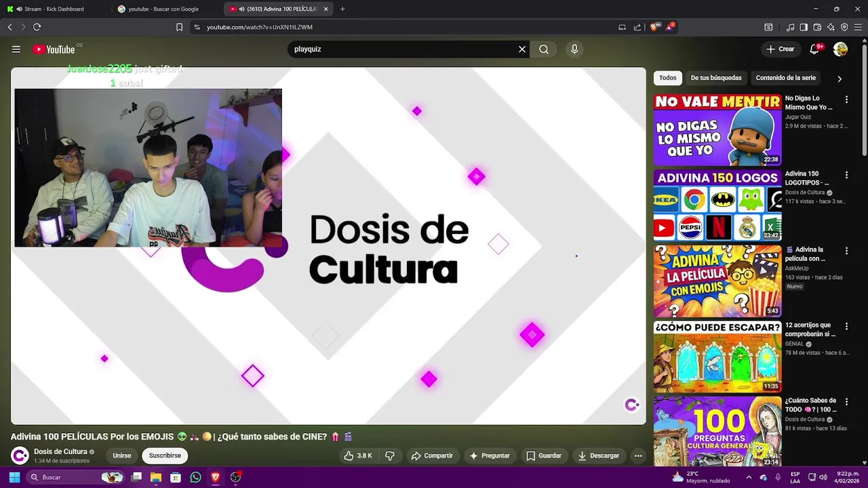Clear the search box with the X icon
Image resolution: width=868 pixels, height=488 pixels.
522,49
